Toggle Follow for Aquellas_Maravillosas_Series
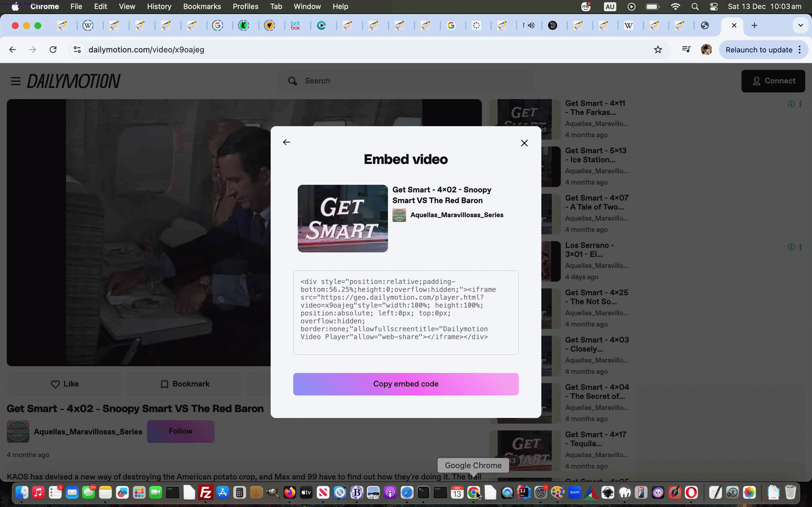This screenshot has height=507, width=812. click(180, 431)
